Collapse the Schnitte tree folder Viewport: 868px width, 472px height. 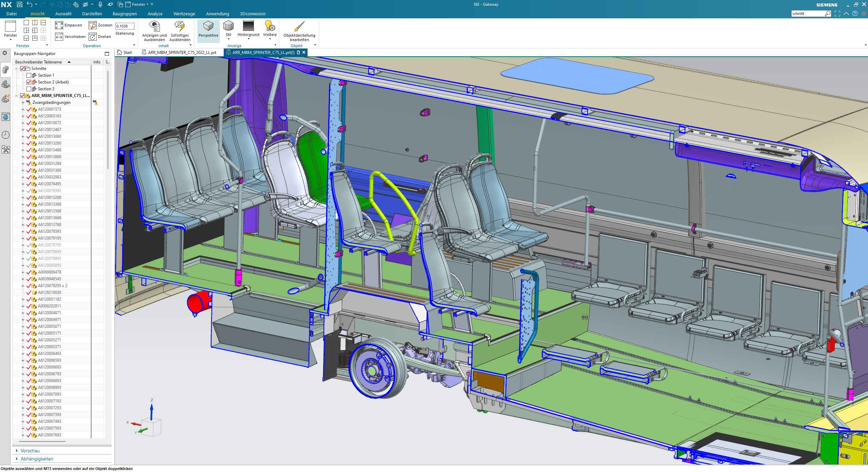16,69
